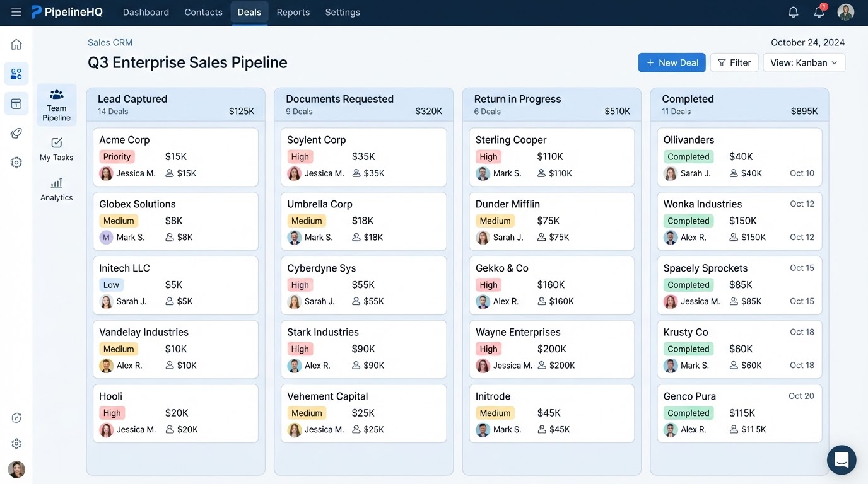Go to home icon in left sidebar

(x=16, y=44)
